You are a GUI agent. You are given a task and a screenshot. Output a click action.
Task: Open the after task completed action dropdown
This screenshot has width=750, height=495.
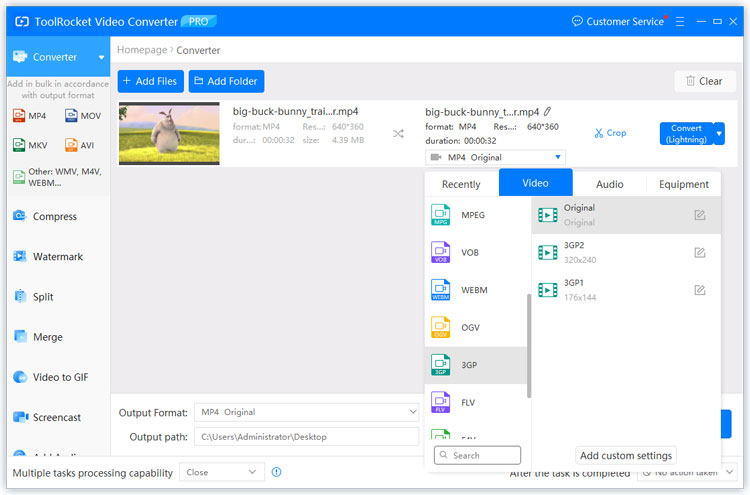(x=687, y=472)
